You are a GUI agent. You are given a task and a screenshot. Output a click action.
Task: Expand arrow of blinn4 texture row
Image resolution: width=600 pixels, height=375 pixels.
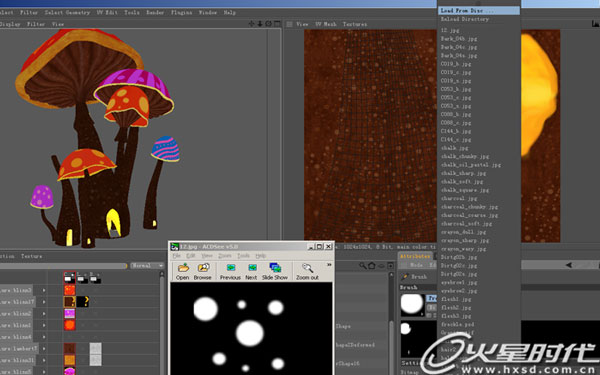pos(44,337)
